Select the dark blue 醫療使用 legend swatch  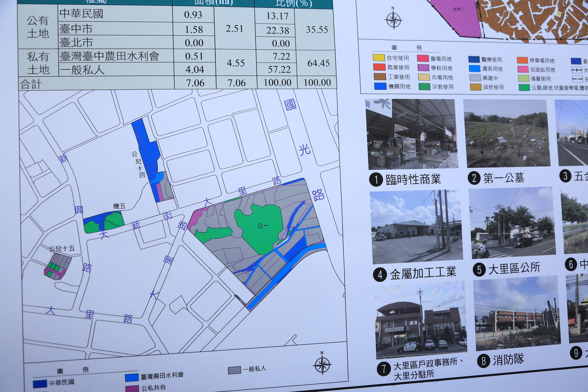(474, 59)
